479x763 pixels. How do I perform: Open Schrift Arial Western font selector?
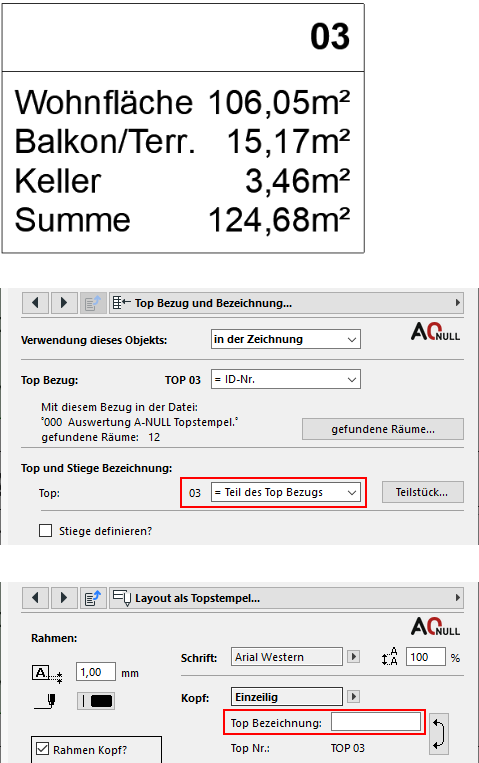point(286,657)
